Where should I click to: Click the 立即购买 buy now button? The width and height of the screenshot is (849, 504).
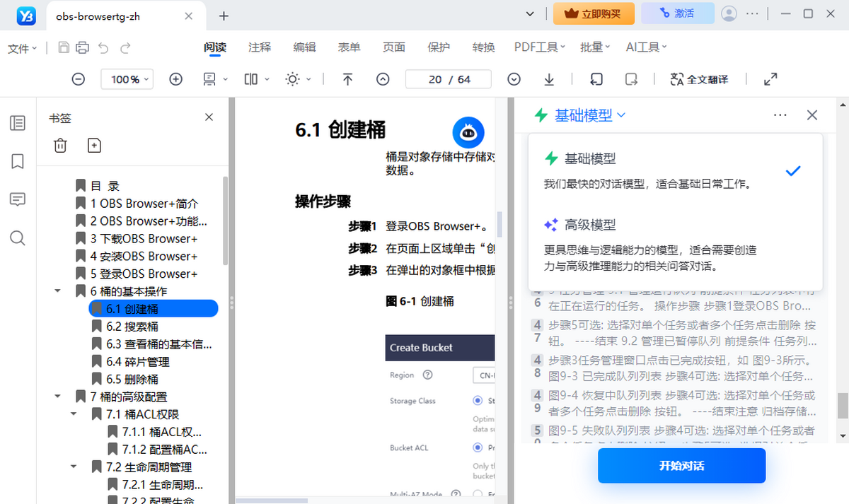pyautogui.click(x=593, y=13)
